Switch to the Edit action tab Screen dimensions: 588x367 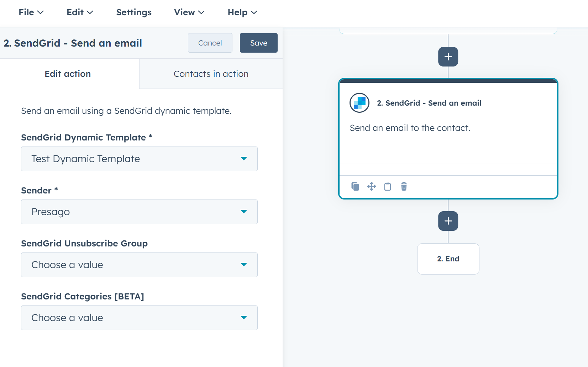pos(68,74)
